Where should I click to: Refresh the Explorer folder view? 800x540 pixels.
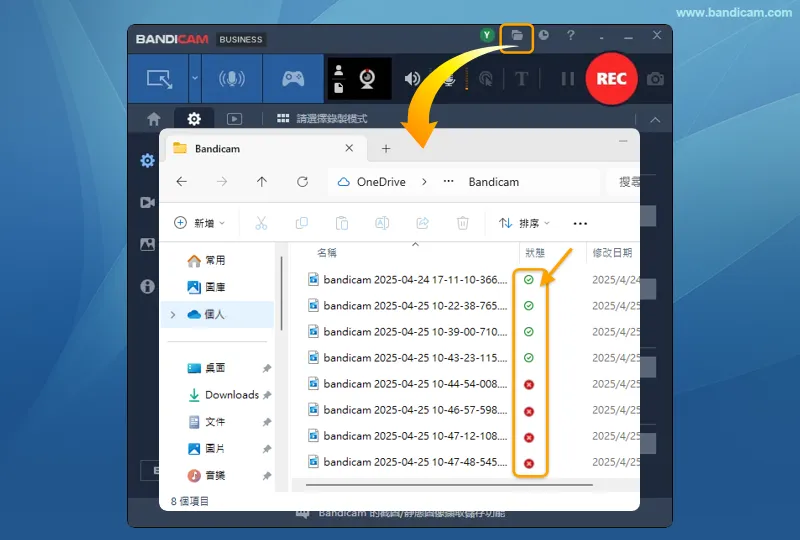(x=303, y=182)
